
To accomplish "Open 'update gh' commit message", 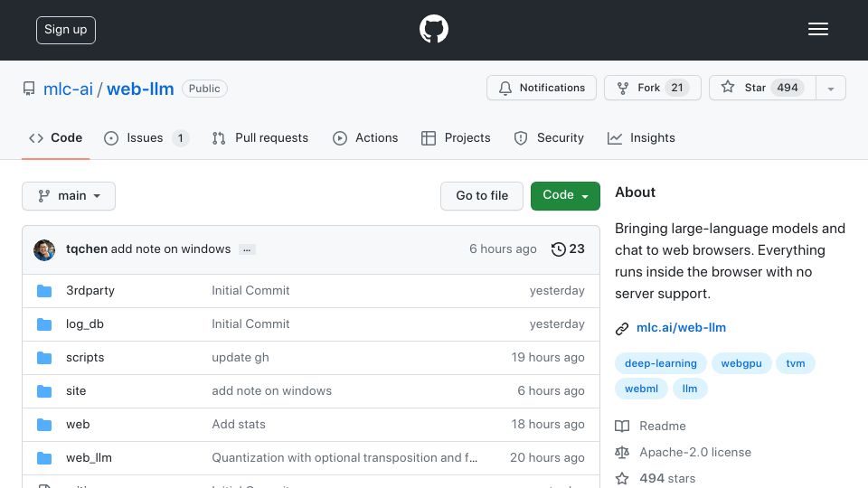I will [241, 358].
